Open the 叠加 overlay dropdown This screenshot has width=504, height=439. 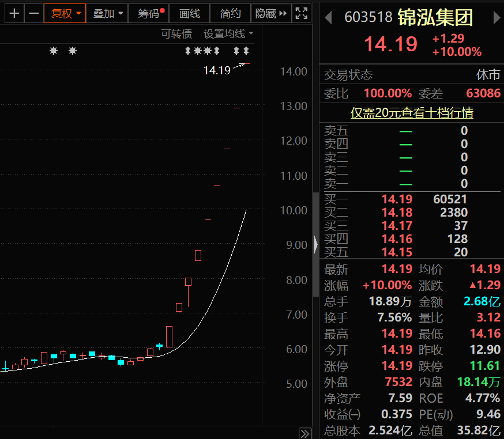108,13
